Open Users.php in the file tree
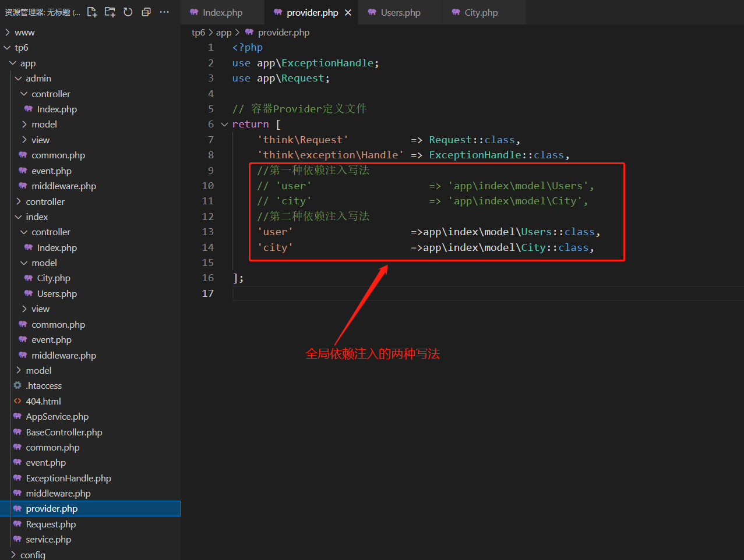Image resolution: width=744 pixels, height=560 pixels. [x=57, y=293]
